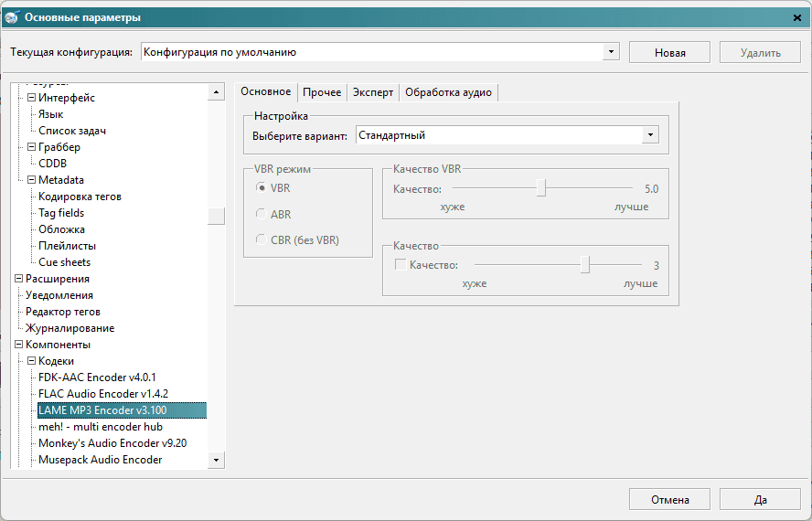
Task: Click the lower Качество slider thumb
Action: coord(585,264)
